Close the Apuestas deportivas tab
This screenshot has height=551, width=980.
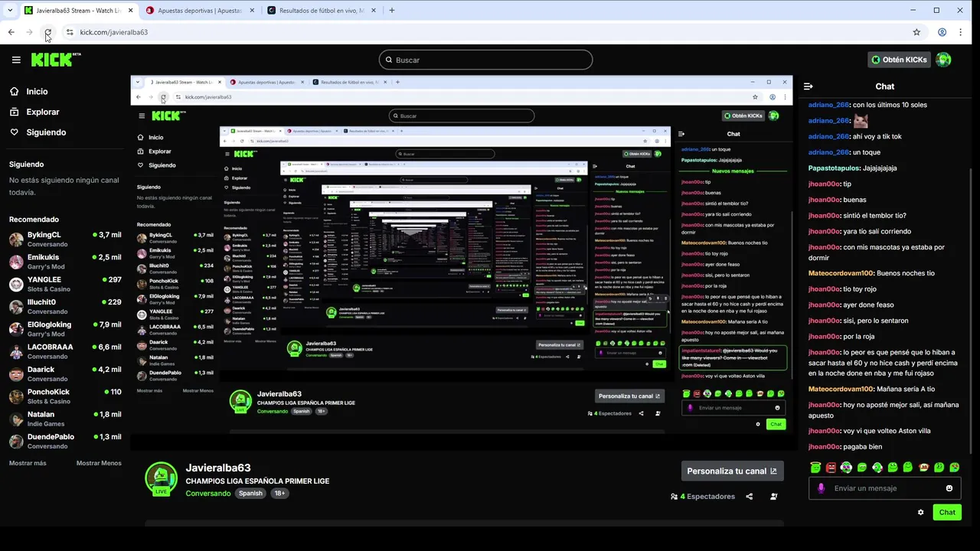[x=251, y=11]
